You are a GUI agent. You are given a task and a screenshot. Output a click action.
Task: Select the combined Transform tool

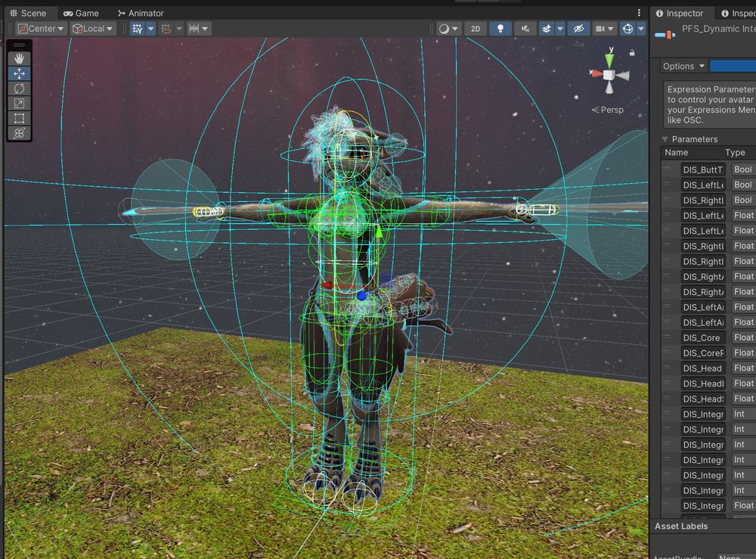(20, 133)
